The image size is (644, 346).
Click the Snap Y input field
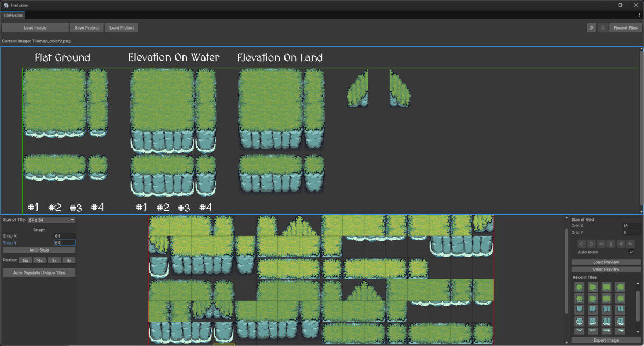(64, 242)
